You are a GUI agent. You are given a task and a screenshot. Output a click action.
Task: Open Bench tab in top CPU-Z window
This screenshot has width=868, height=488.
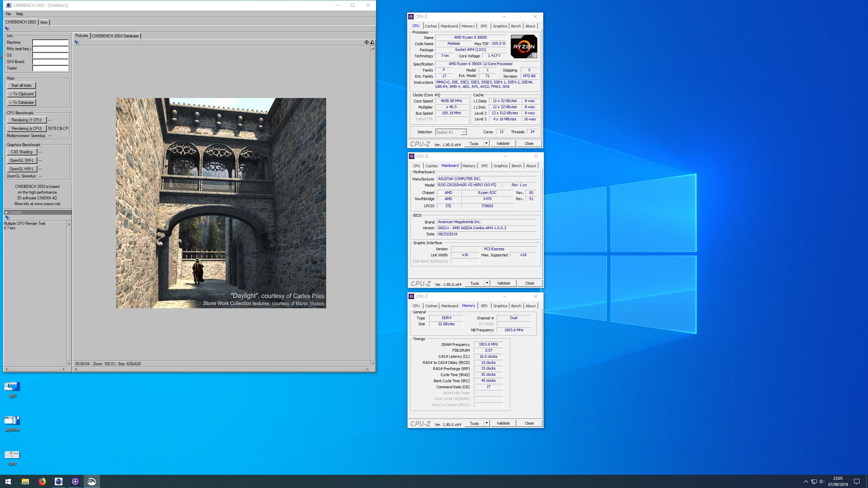click(516, 26)
